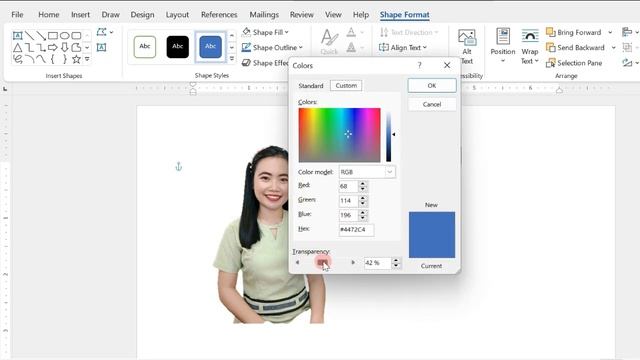Select the Left Brace shape
The image size is (640, 360).
tap(53, 59)
